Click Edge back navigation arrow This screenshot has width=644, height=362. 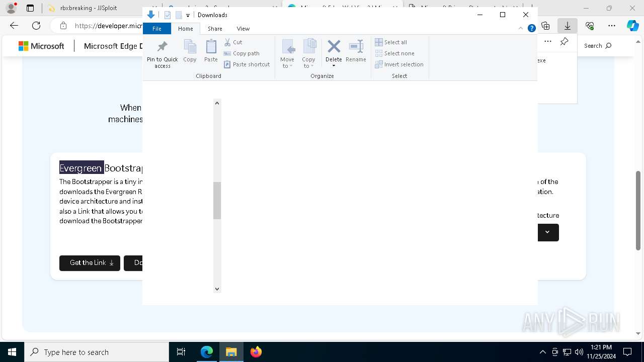14,26
